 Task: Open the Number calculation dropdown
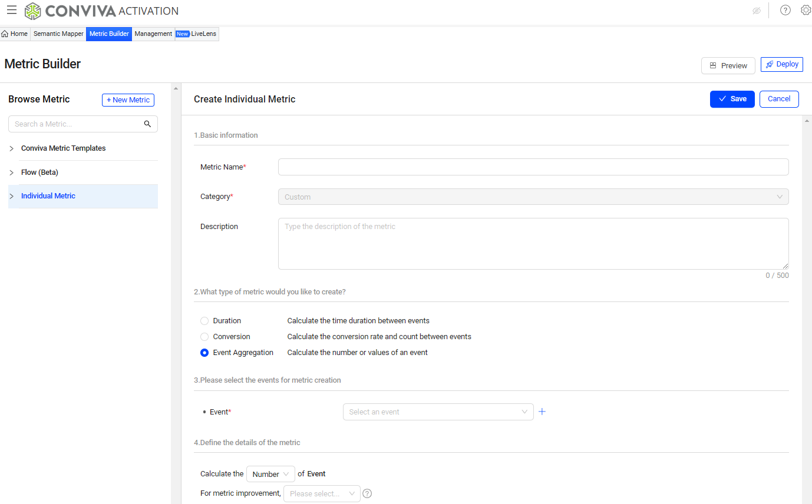coord(270,474)
